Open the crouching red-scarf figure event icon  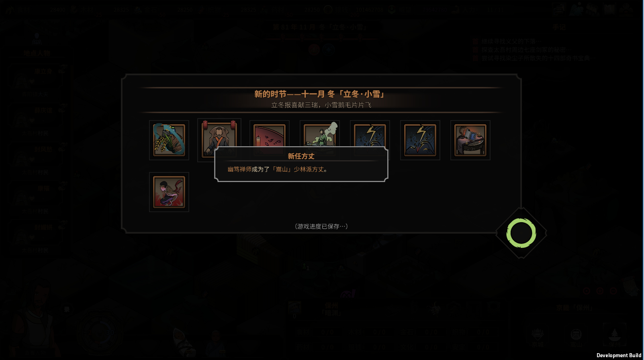click(169, 192)
